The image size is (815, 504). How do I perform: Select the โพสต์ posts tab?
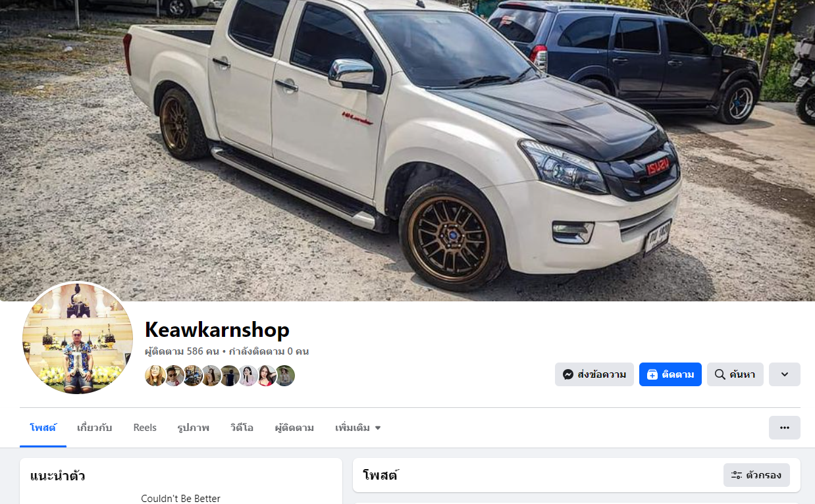[43, 428]
